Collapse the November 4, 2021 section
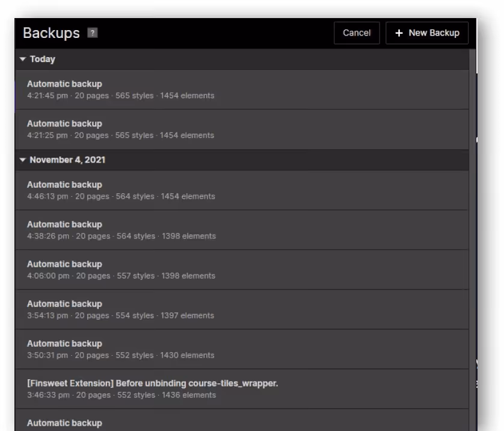This screenshot has width=504, height=431. [22, 160]
